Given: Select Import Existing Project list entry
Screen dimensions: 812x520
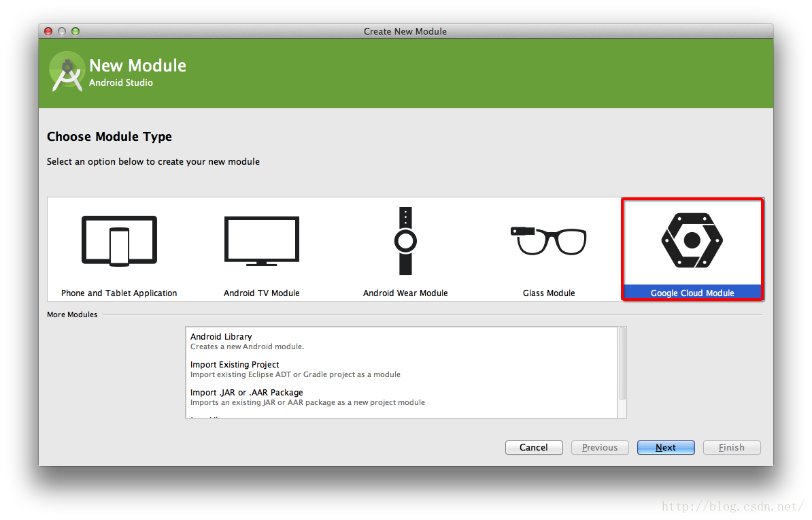Looking at the screenshot, I should pos(402,369).
